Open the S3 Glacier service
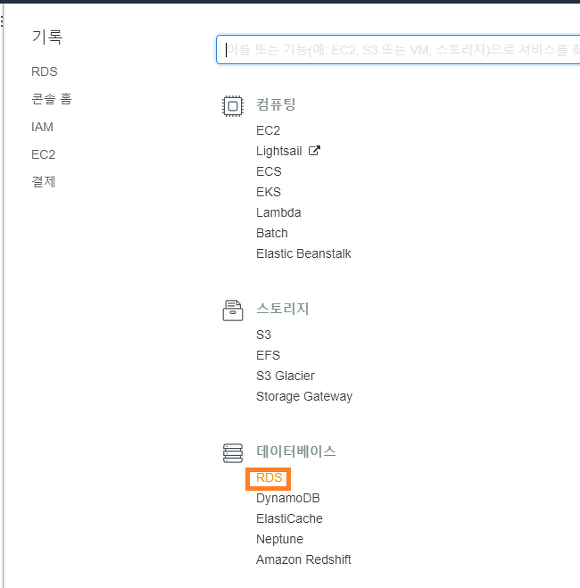This screenshot has height=588, width=580. tap(285, 375)
